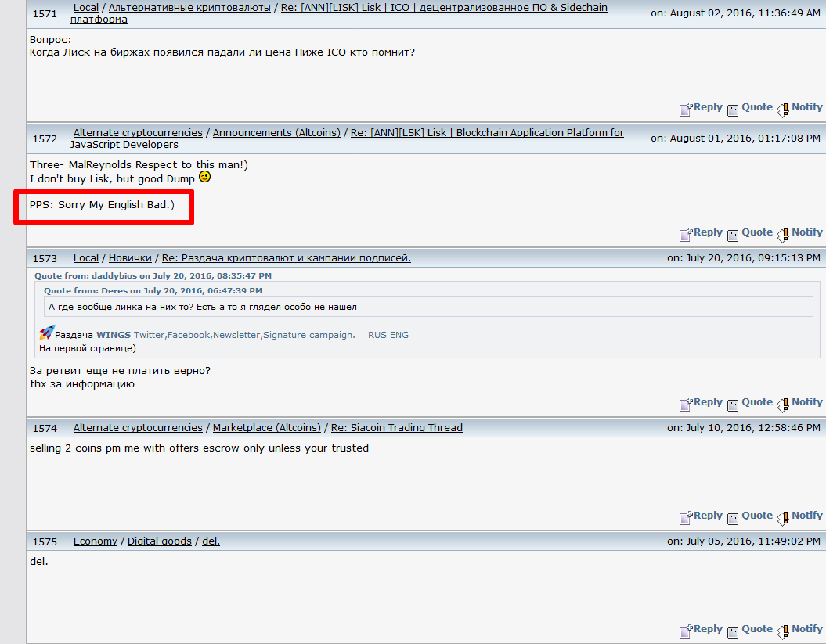Click the ENG link in the quote
Image resolution: width=826 pixels, height=644 pixels.
click(x=399, y=335)
